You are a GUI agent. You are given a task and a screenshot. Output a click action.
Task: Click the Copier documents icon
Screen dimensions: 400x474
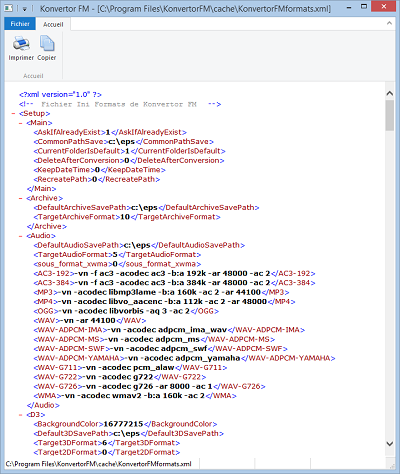coord(47,44)
